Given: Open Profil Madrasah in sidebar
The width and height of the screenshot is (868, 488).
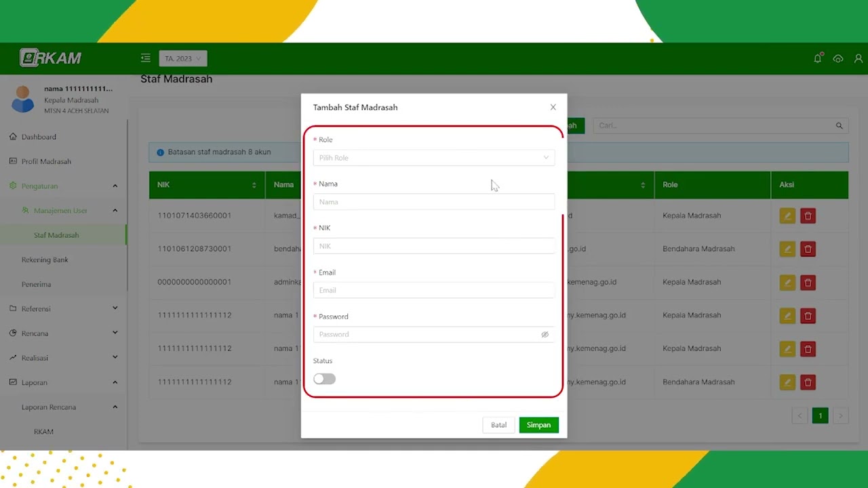Looking at the screenshot, I should pos(46,161).
